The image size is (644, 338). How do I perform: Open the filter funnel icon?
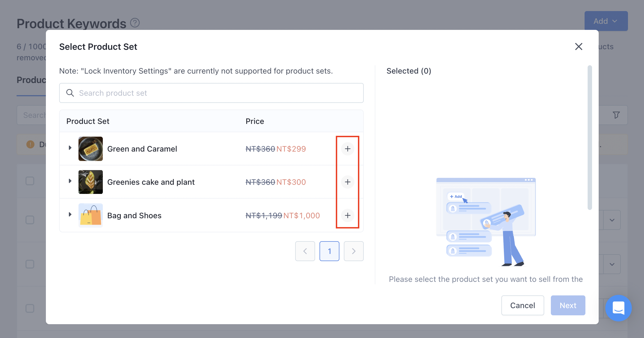tap(616, 115)
